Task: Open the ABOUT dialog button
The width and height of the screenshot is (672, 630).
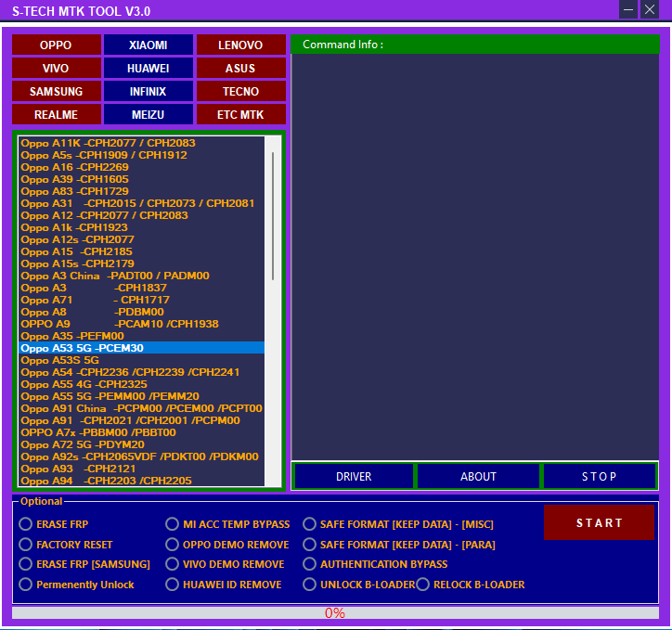Action: point(478,476)
